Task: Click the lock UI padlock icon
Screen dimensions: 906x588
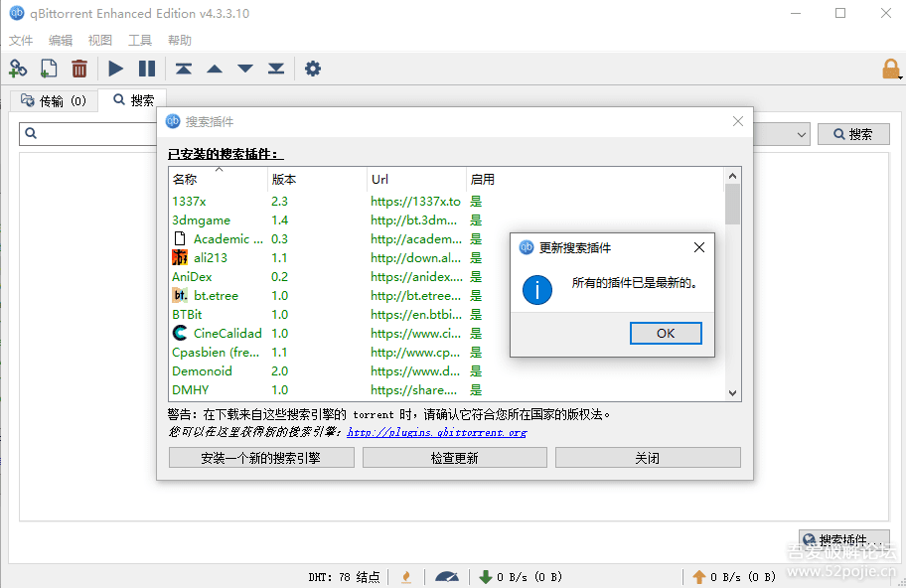Action: pos(890,69)
